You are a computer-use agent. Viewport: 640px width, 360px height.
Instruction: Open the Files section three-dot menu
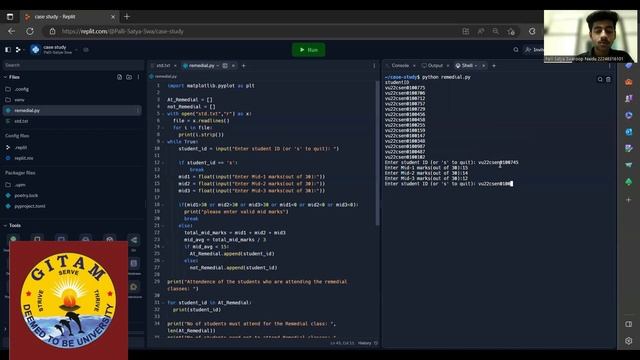138,77
